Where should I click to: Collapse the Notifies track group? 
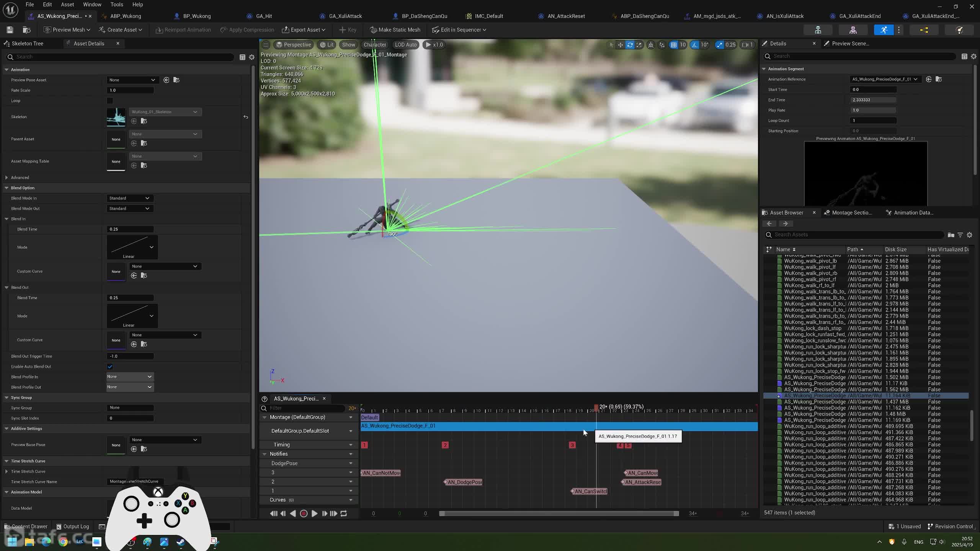[x=264, y=454]
